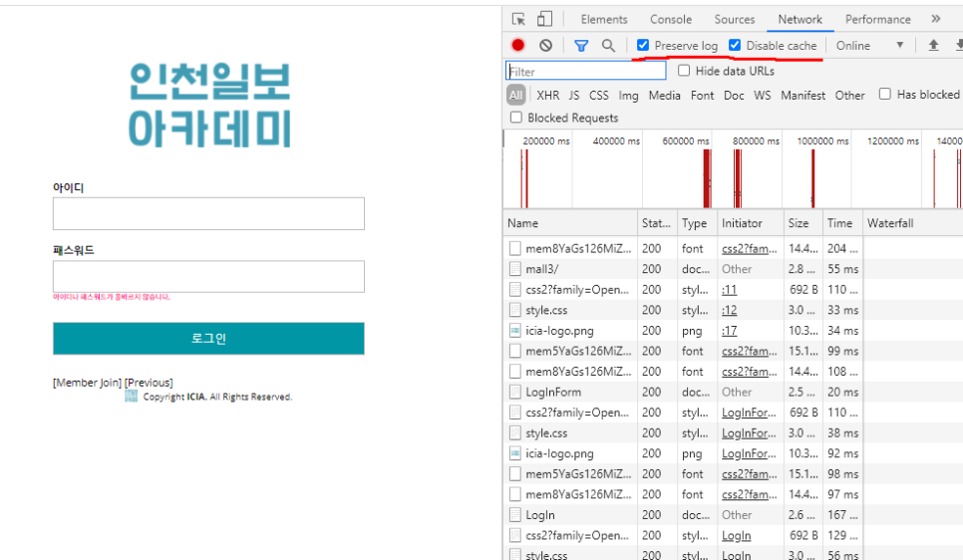Screen dimensions: 963x560
Task: Select the LogIn document request row
Action: point(734,514)
